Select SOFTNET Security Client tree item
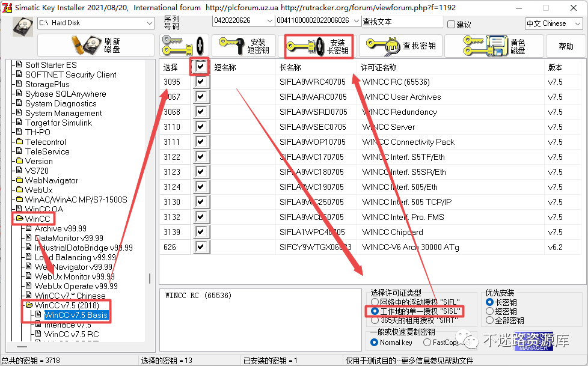 click(70, 75)
